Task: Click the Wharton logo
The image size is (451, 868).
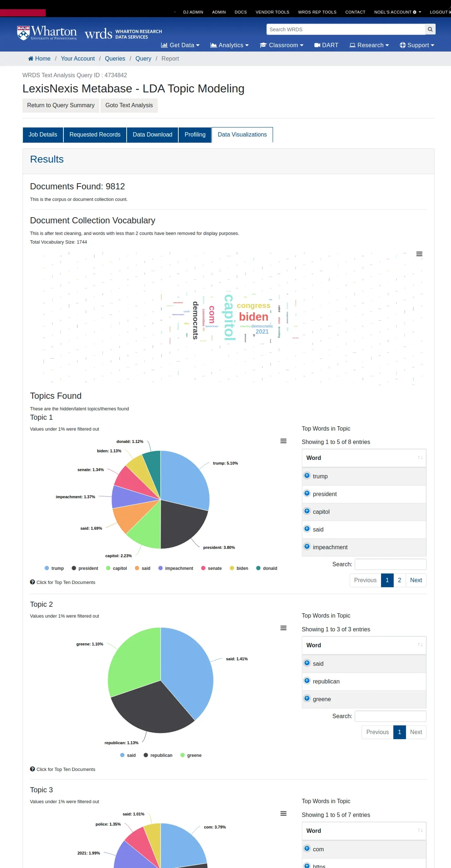Action: point(47,33)
